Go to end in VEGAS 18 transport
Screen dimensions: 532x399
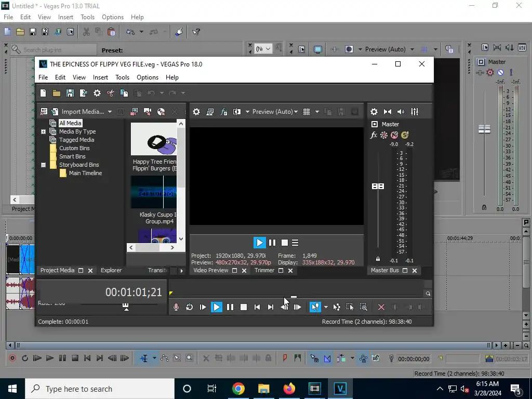270,307
